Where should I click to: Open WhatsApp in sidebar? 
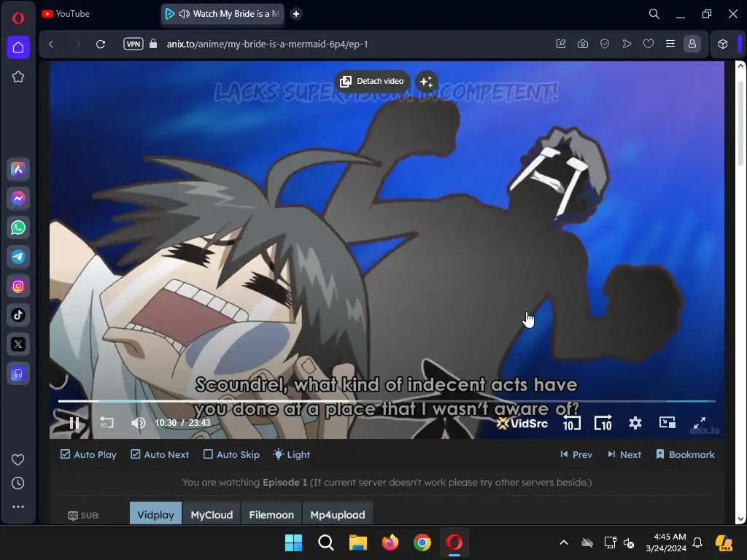pyautogui.click(x=18, y=227)
